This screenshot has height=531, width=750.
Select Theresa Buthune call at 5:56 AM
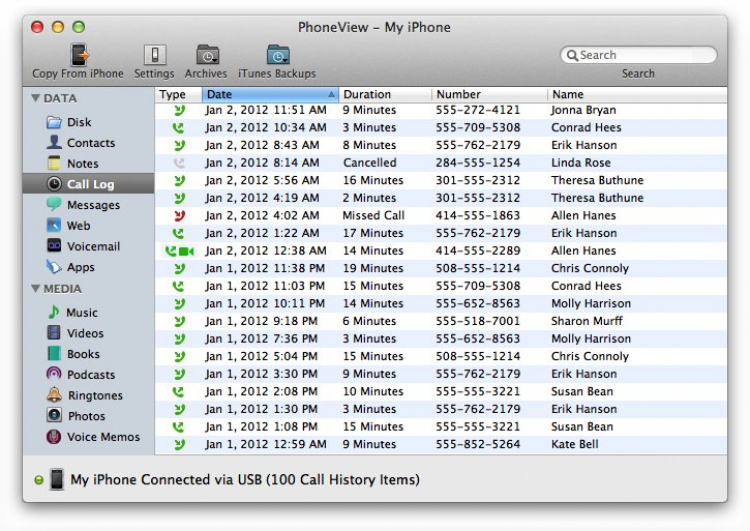(x=441, y=180)
